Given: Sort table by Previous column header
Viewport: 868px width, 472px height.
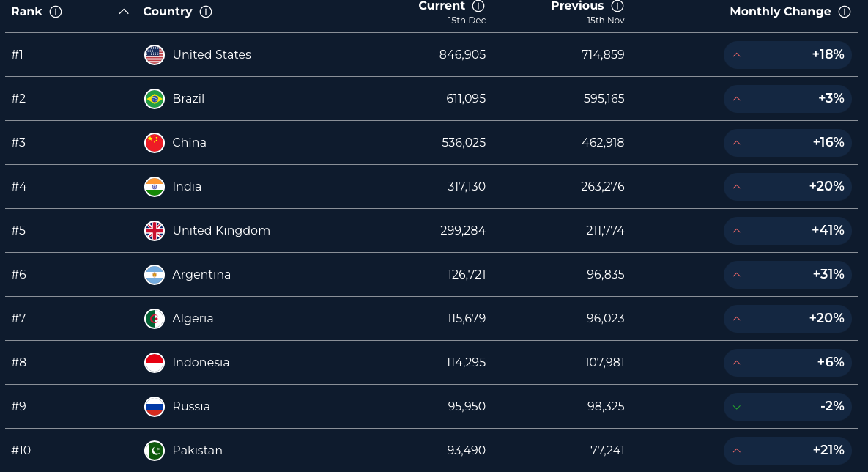Looking at the screenshot, I should (577, 6).
